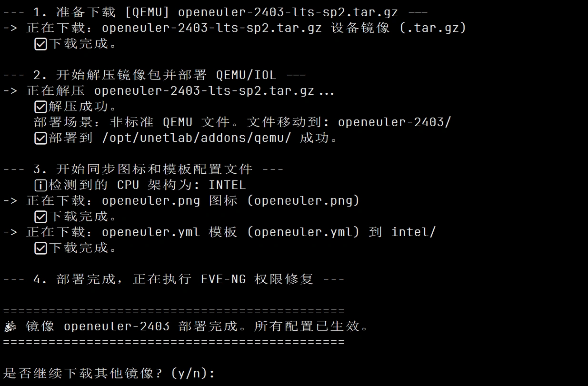Click the arrow before 正在下载: openeuler.png
This screenshot has height=386, width=588.
10,201
